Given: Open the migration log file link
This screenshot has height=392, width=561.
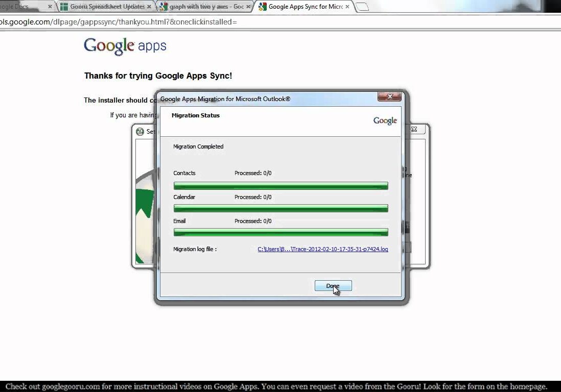Looking at the screenshot, I should [x=323, y=249].
